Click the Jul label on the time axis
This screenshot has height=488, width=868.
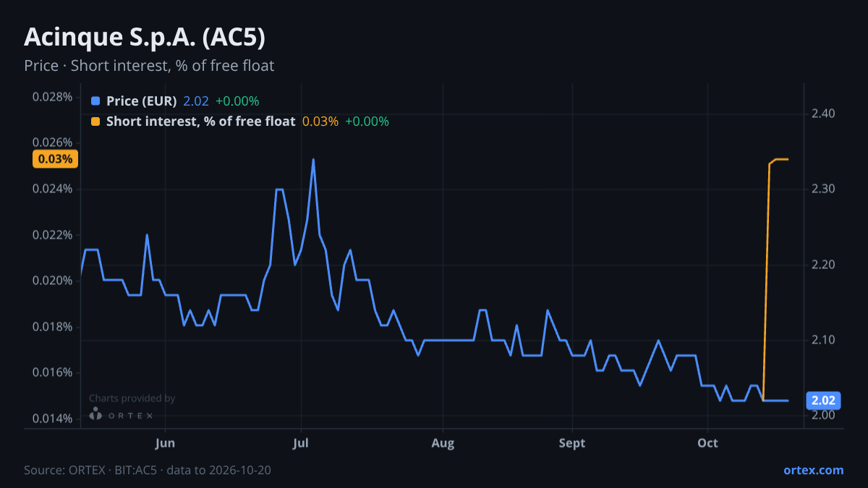tap(302, 443)
